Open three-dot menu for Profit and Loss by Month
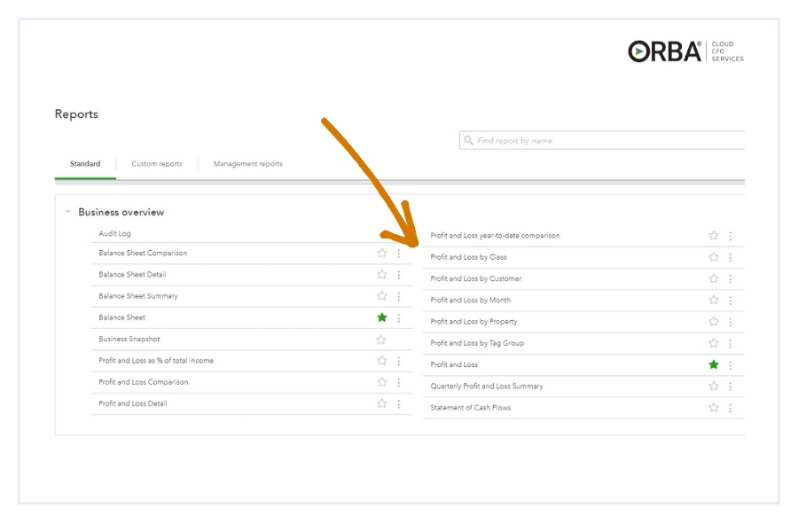The width and height of the screenshot is (798, 532). coord(731,301)
